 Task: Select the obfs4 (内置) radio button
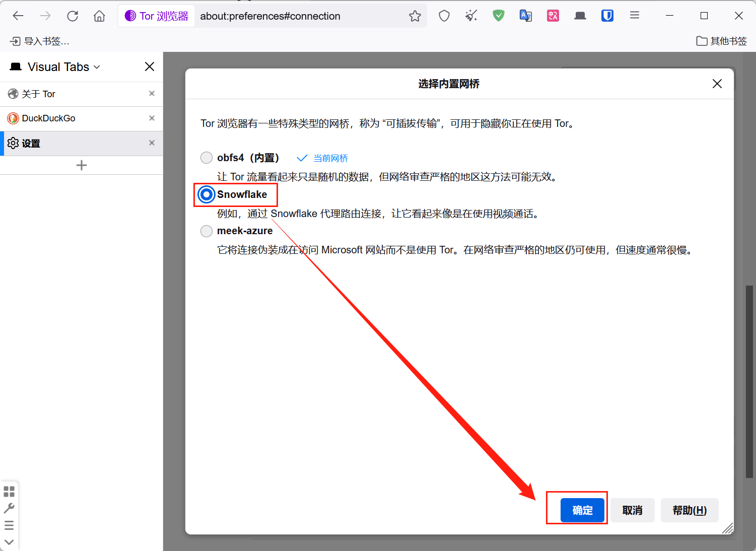click(x=207, y=158)
